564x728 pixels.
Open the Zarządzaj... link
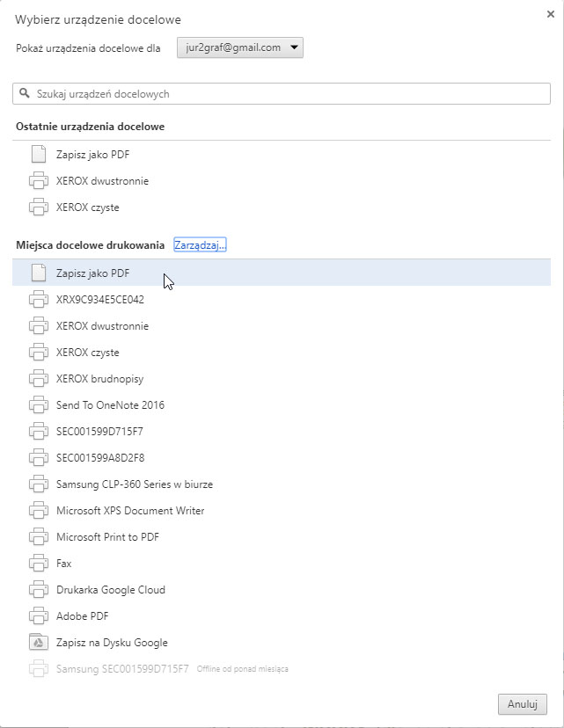click(x=200, y=244)
